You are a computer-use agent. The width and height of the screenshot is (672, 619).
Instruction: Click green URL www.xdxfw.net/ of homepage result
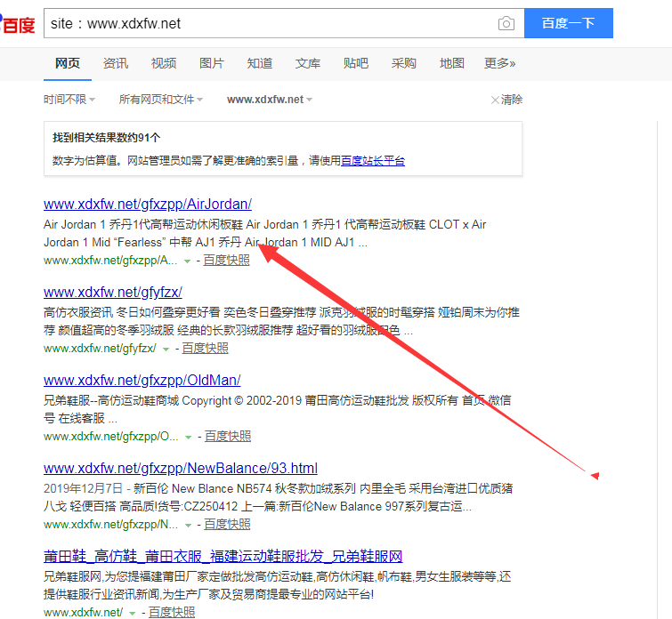click(x=83, y=613)
